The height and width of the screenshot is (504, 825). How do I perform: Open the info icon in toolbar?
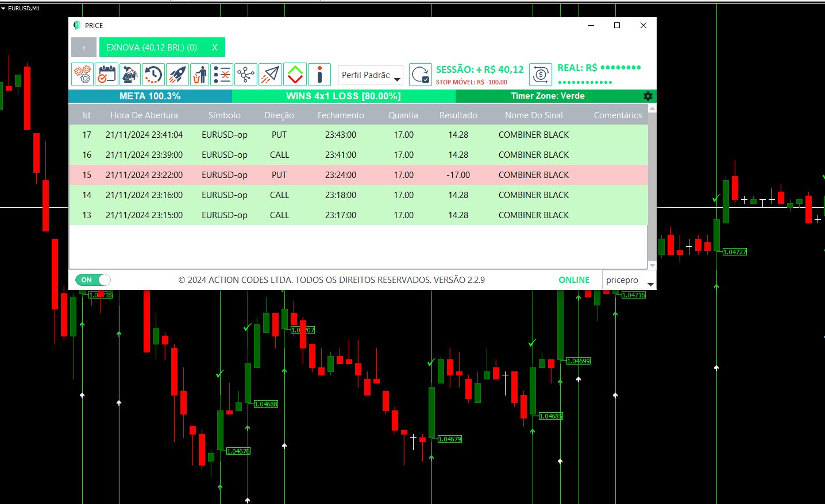point(319,75)
